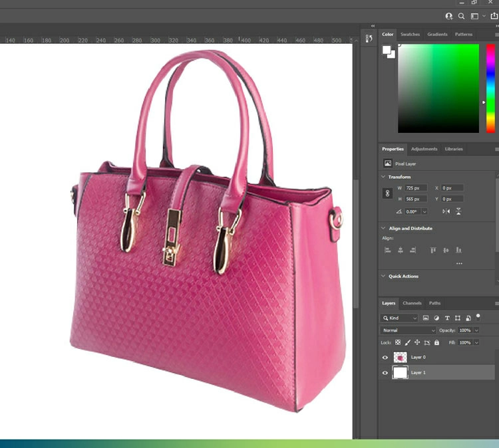Click the lock all padlock icon
The image size is (499, 448).
pyautogui.click(x=436, y=342)
